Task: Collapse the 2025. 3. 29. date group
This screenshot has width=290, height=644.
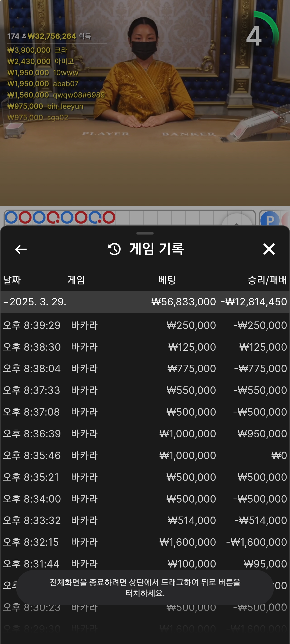Action: pyautogui.click(x=6, y=302)
